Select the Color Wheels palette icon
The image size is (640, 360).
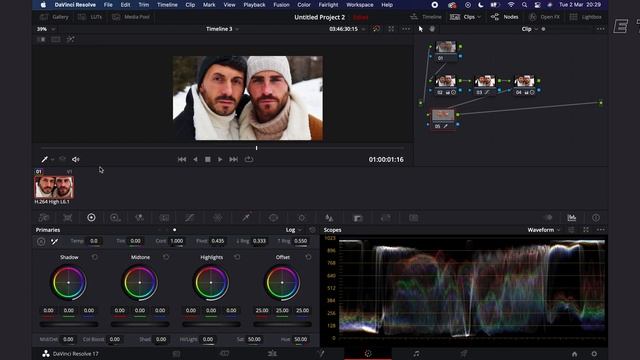(x=91, y=218)
